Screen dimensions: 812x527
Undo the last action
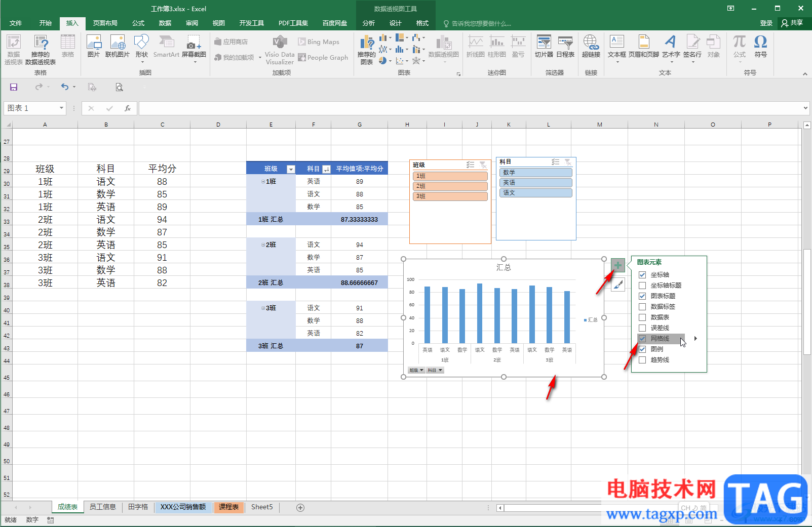pos(65,87)
